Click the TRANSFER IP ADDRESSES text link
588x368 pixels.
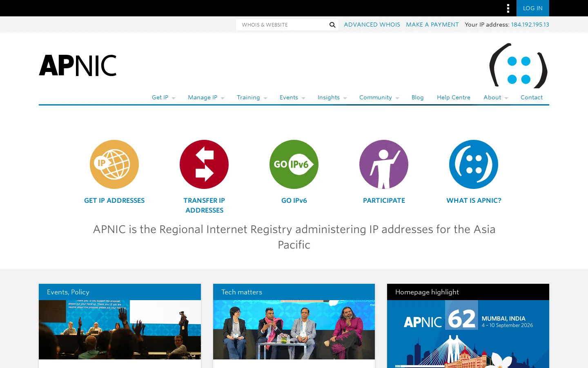point(204,205)
